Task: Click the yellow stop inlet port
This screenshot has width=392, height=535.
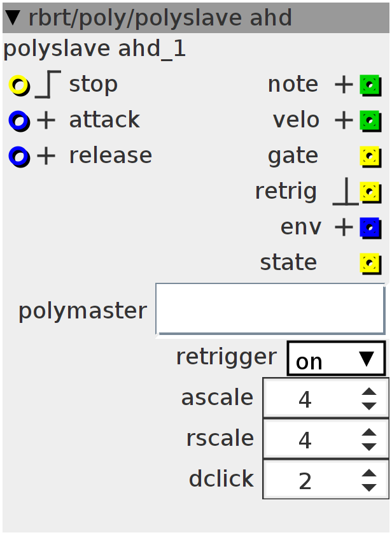Action: pos(19,85)
